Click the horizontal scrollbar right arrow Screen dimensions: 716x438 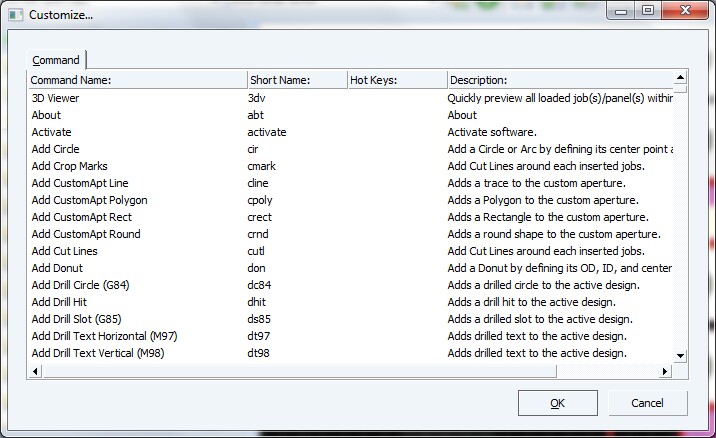coord(664,371)
